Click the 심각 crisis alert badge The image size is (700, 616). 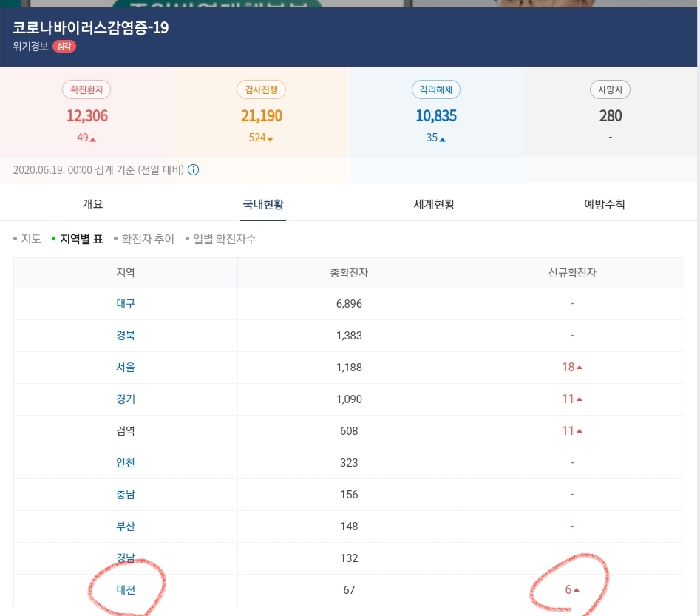(64, 45)
